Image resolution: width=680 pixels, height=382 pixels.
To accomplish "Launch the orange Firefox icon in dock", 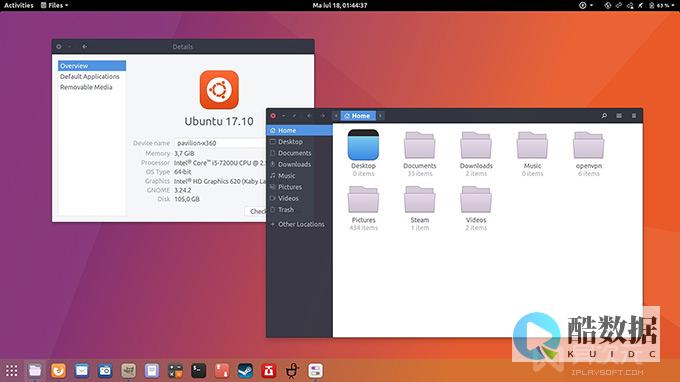I will tap(59, 371).
